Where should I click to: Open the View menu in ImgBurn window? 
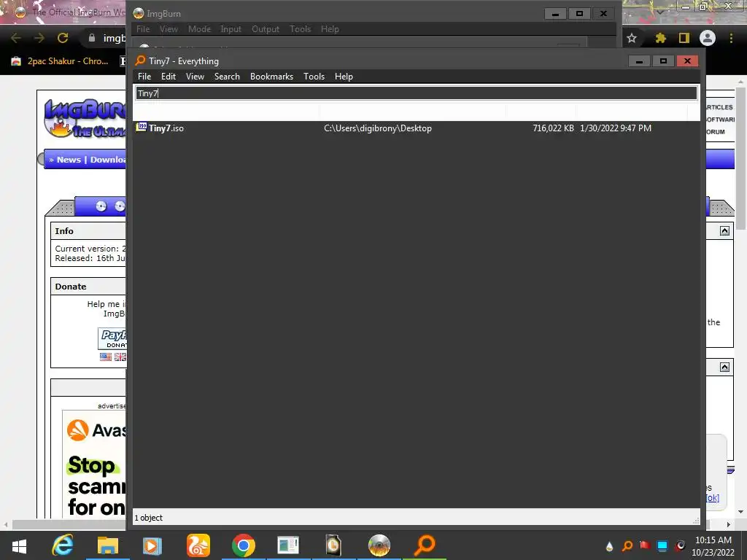point(169,29)
